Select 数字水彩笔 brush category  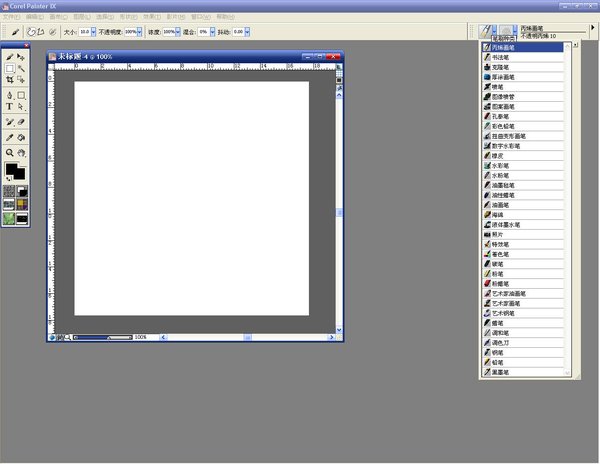(523, 146)
